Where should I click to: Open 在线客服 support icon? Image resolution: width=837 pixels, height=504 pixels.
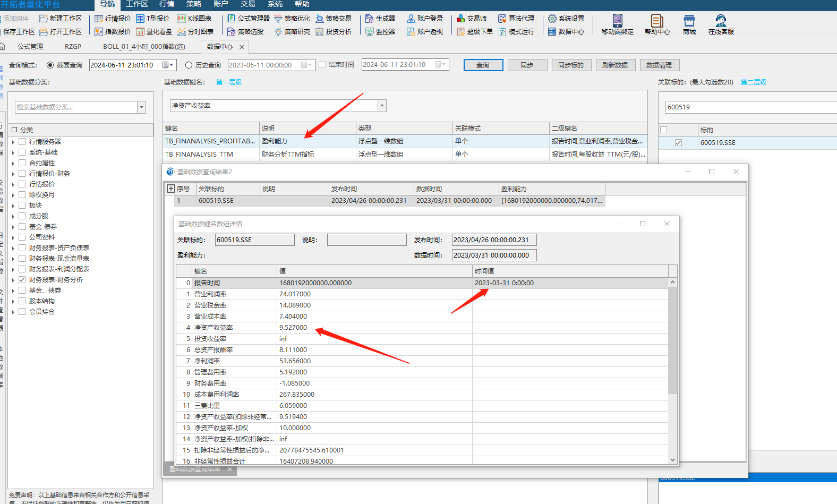tap(721, 24)
